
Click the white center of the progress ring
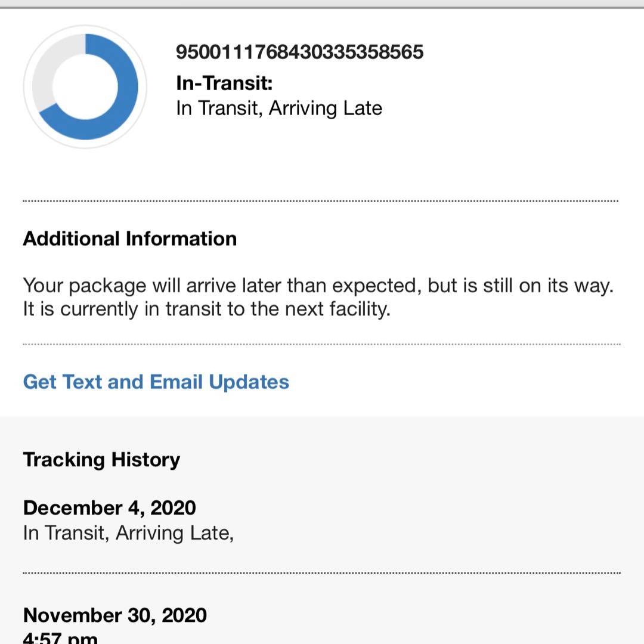coord(85,87)
